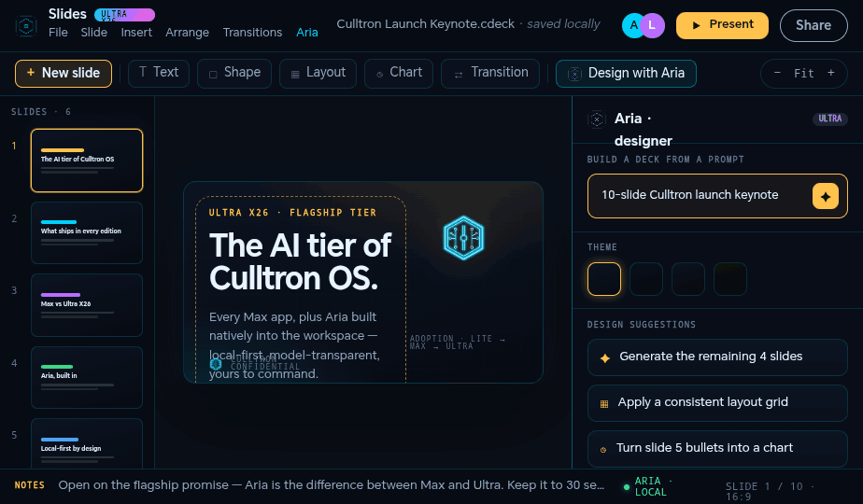Insert a Chart from the toolbar
The height and width of the screenshot is (504, 863).
399,73
